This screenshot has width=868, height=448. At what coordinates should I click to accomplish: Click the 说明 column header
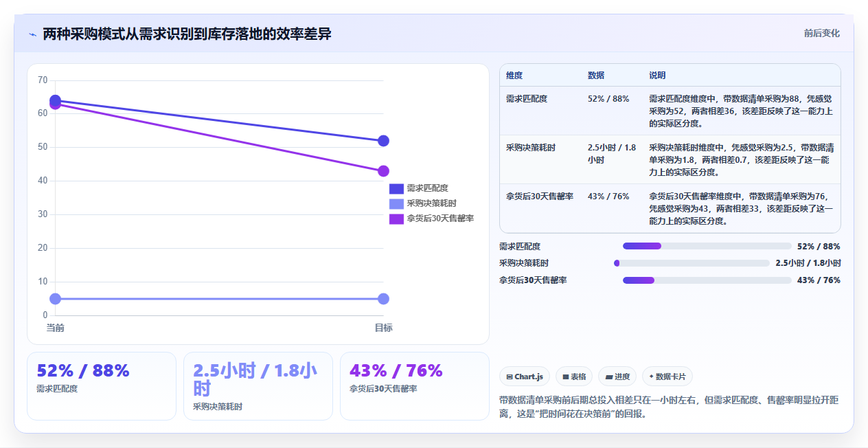click(657, 76)
